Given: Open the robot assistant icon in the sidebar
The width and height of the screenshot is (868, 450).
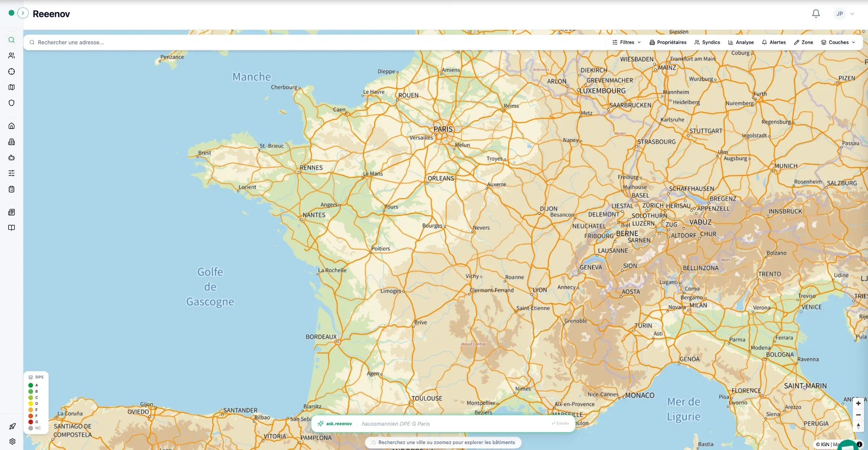Looking at the screenshot, I should point(12,158).
